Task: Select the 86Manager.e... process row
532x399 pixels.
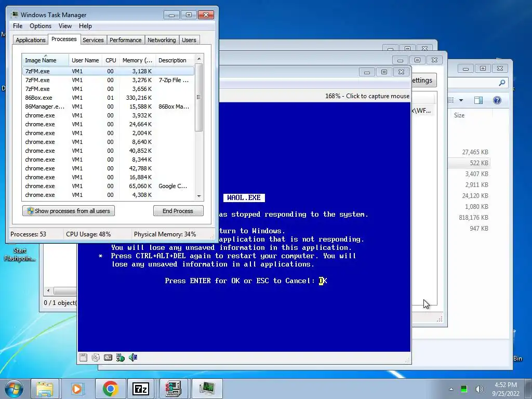Action: 108,107
